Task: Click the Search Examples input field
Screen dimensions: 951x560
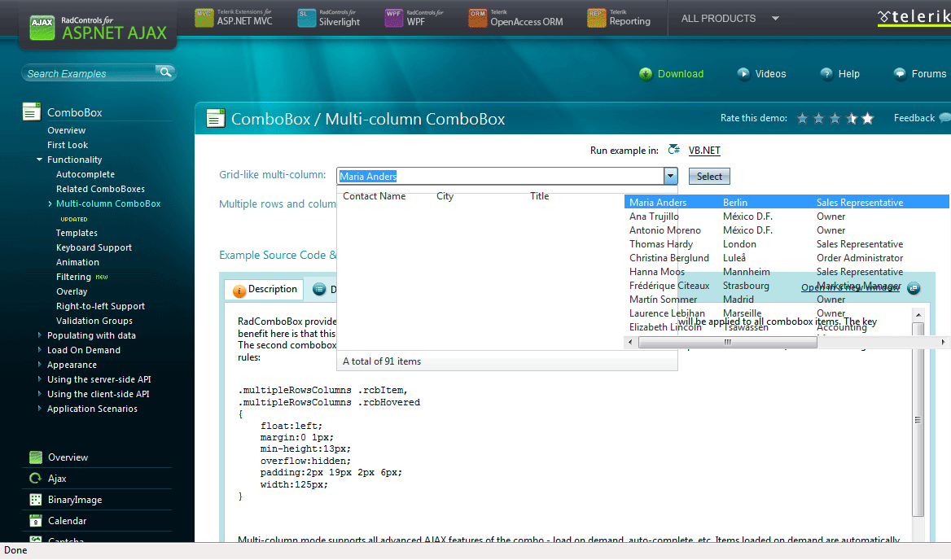Action: tap(90, 73)
